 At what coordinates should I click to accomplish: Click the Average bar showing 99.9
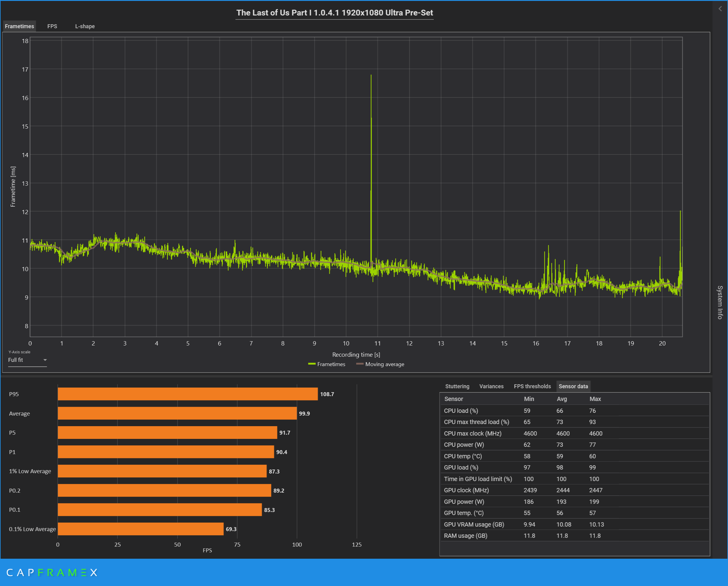pos(177,413)
